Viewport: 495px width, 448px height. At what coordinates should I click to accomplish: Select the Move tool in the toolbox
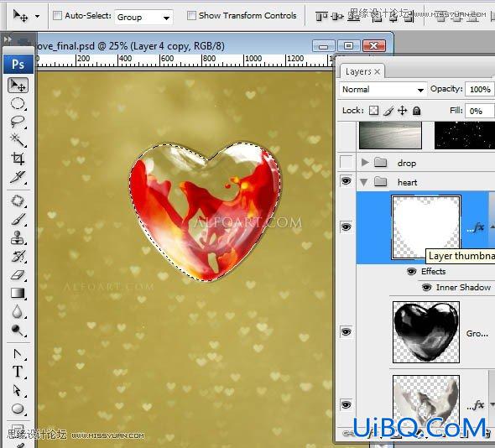coord(18,86)
